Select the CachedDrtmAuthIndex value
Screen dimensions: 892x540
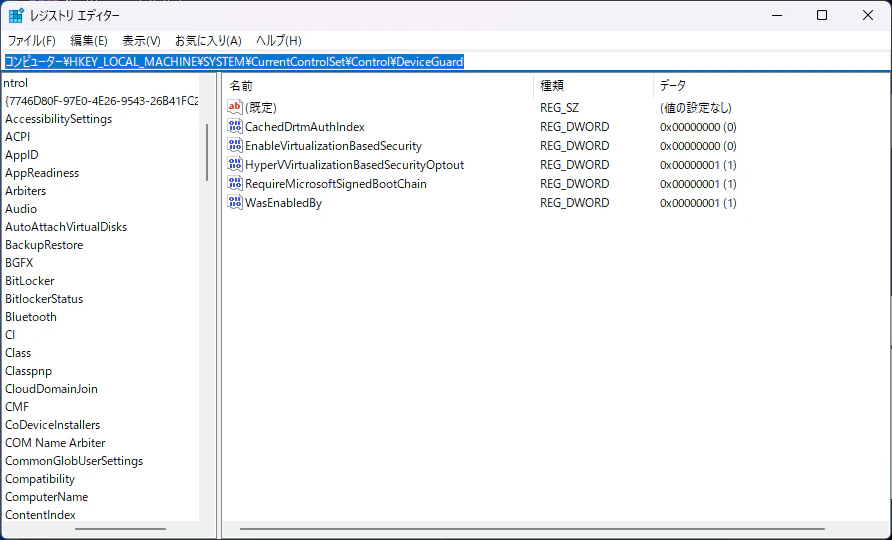(x=305, y=127)
